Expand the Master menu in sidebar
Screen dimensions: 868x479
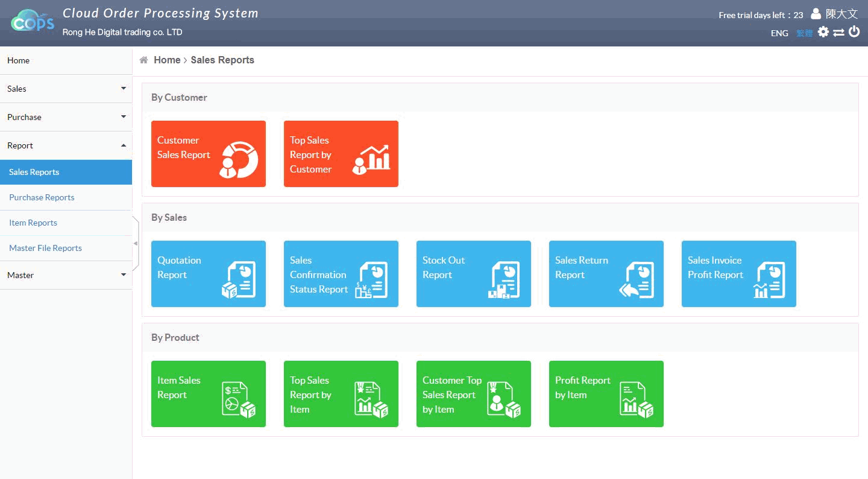pos(66,275)
